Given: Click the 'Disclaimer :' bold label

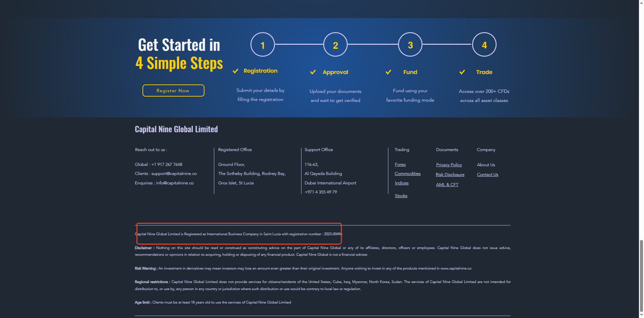Looking at the screenshot, I should [x=144, y=248].
